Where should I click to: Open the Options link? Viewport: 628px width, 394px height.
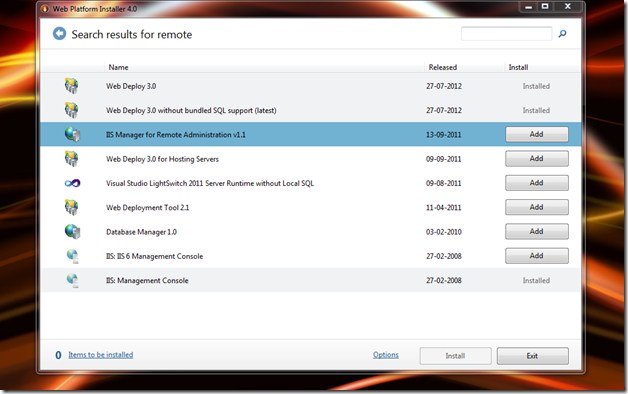(x=386, y=355)
